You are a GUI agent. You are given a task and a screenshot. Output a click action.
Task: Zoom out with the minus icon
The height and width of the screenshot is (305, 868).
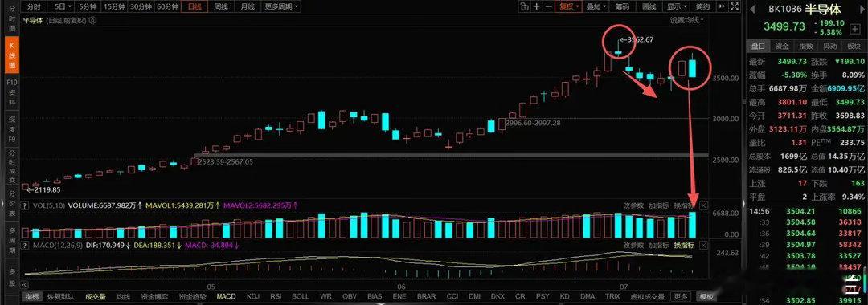point(549,6)
